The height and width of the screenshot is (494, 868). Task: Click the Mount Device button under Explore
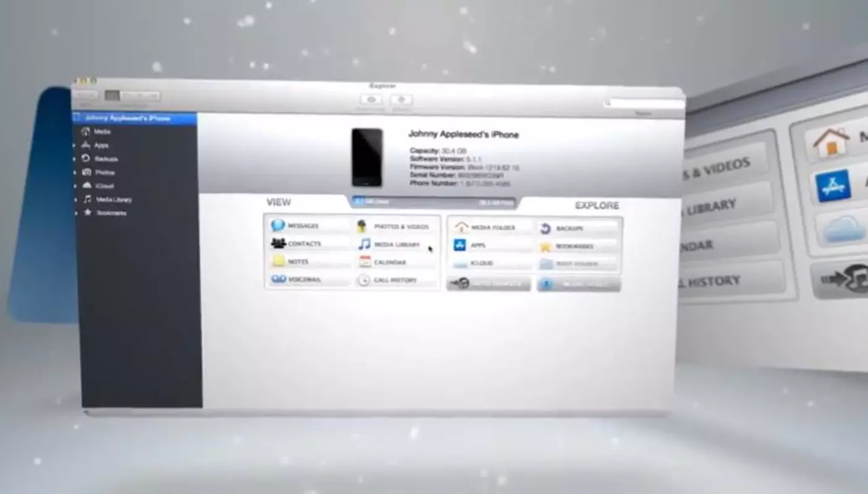[579, 284]
